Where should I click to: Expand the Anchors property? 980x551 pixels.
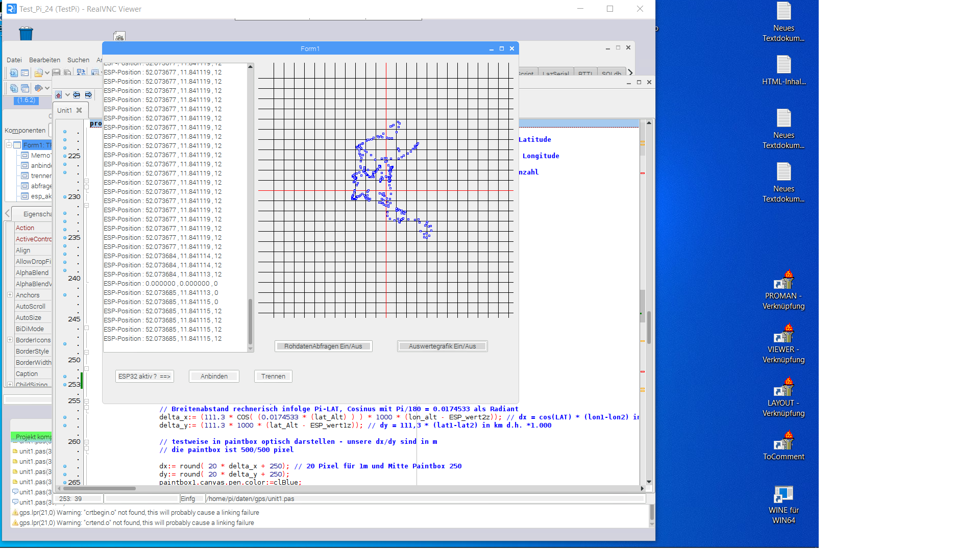[10, 295]
